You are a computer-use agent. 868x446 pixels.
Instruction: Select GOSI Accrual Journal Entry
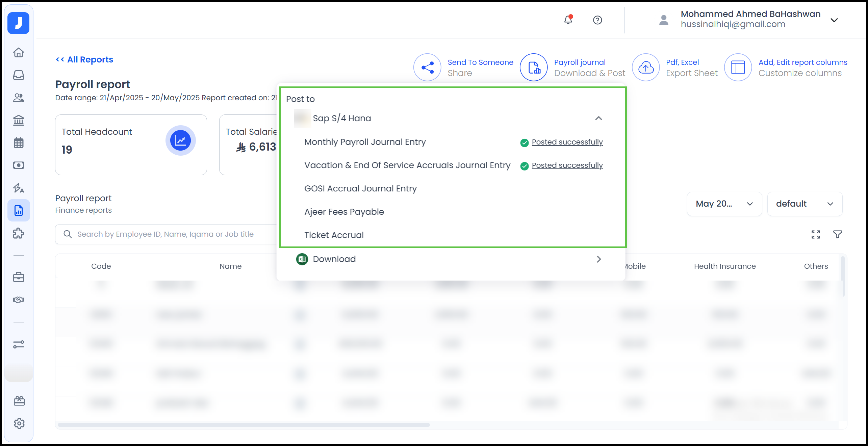coord(360,189)
